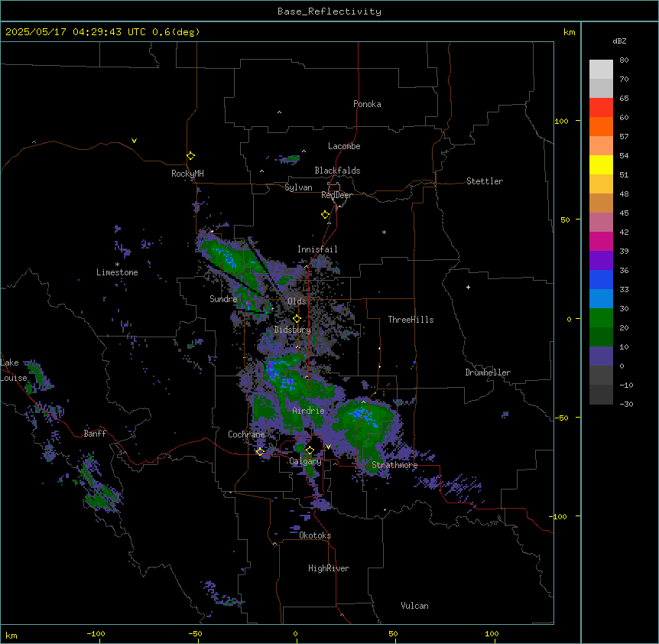The image size is (659, 644).
Task: Select yellow V marker northwest of RockyMH
Action: 134,141
